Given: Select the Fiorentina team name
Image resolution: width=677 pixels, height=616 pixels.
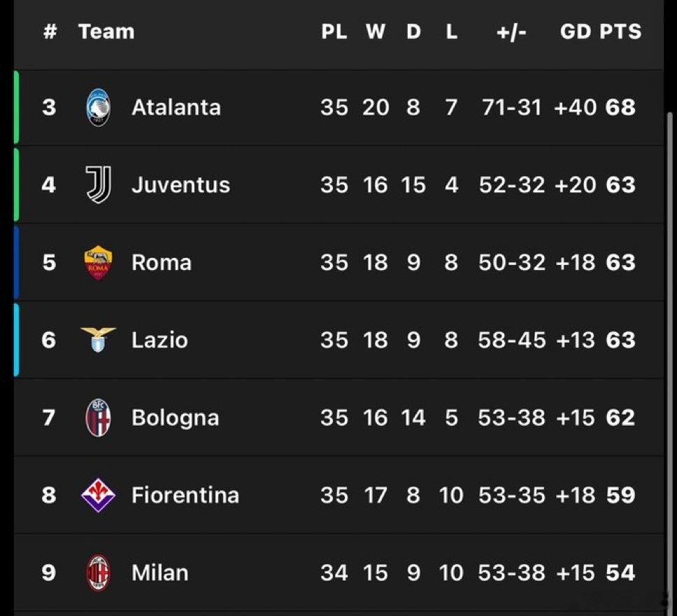Looking at the screenshot, I should pyautogui.click(x=185, y=495).
